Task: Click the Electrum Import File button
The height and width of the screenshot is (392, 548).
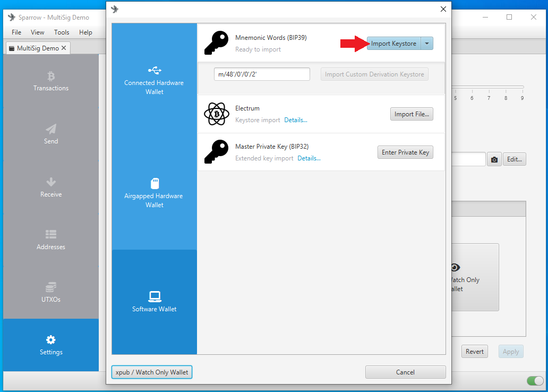Action: (x=412, y=114)
